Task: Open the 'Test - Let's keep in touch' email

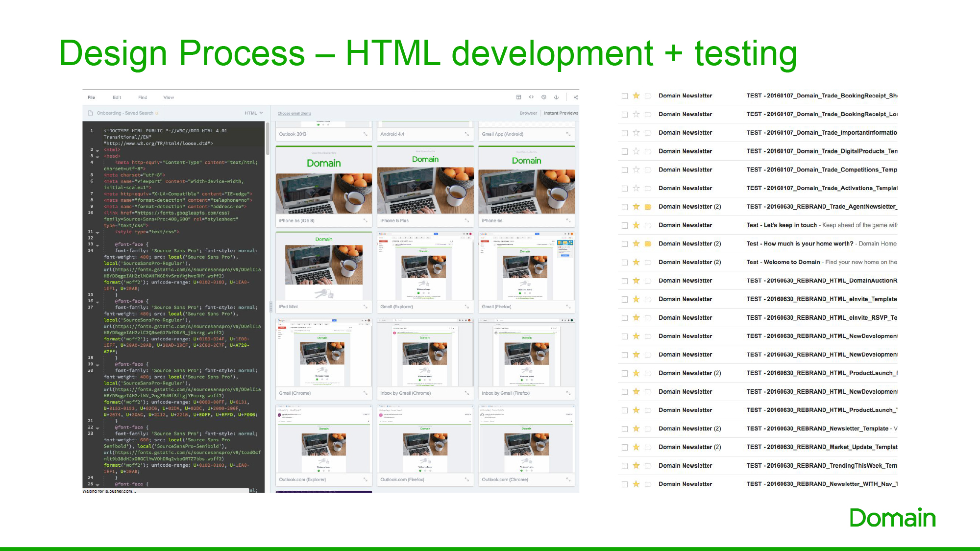Action: 758,225
